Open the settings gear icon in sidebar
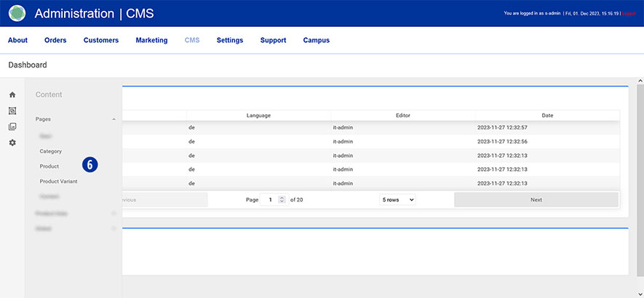The image size is (644, 298). point(12,142)
